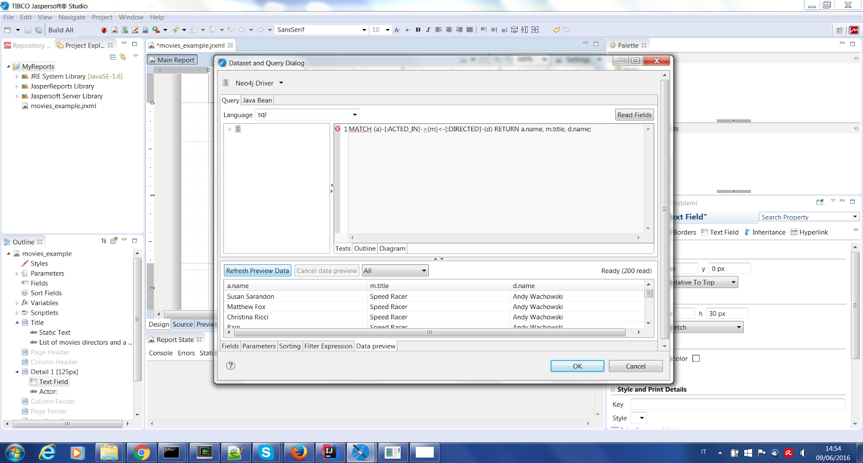The image size is (863, 463).
Task: Click the collapse all icon in Project Explorer
Action: (113, 57)
